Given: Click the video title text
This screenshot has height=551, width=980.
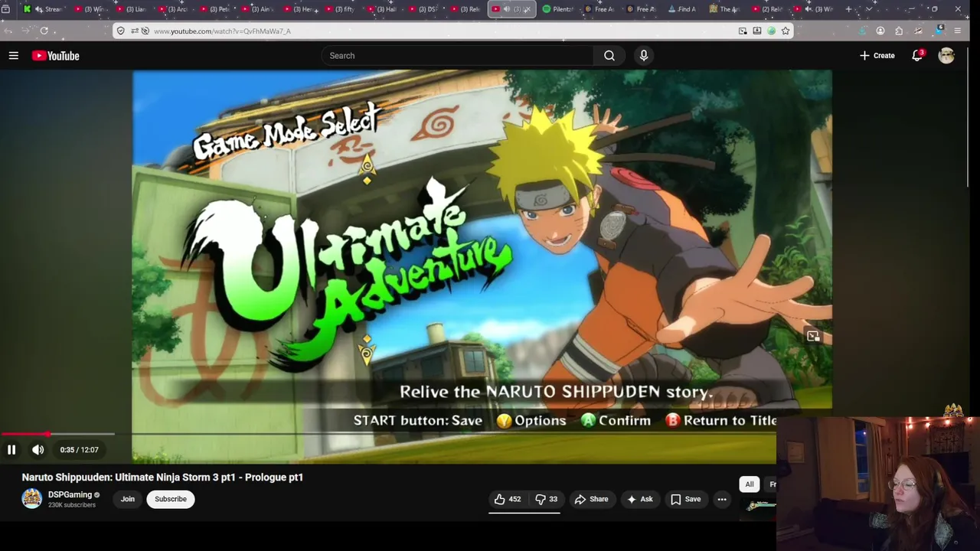Looking at the screenshot, I should click(162, 477).
